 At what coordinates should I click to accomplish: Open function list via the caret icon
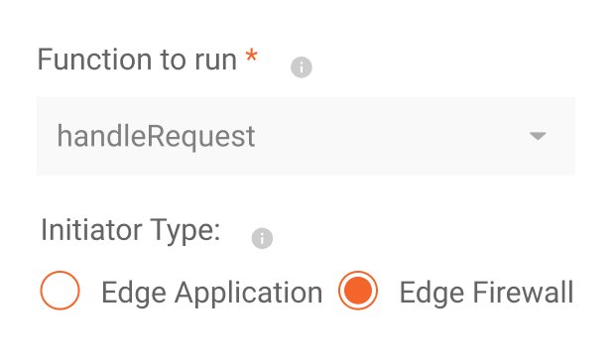(x=538, y=136)
